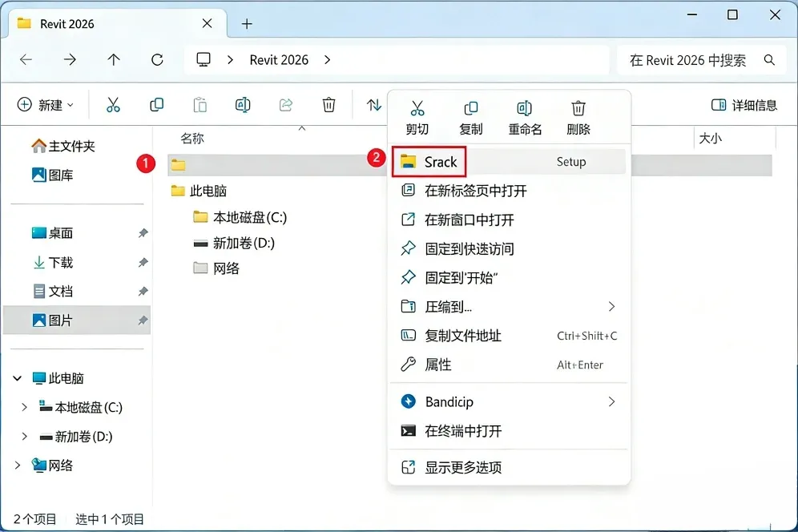
Task: Click the Paste icon in the toolbar
Action: pyautogui.click(x=200, y=105)
